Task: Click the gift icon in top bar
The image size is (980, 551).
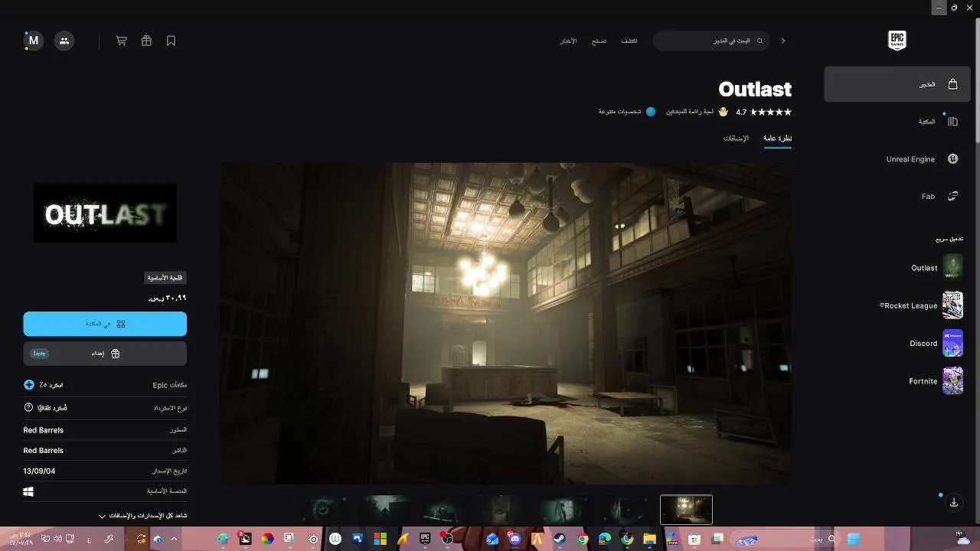Action: click(146, 41)
